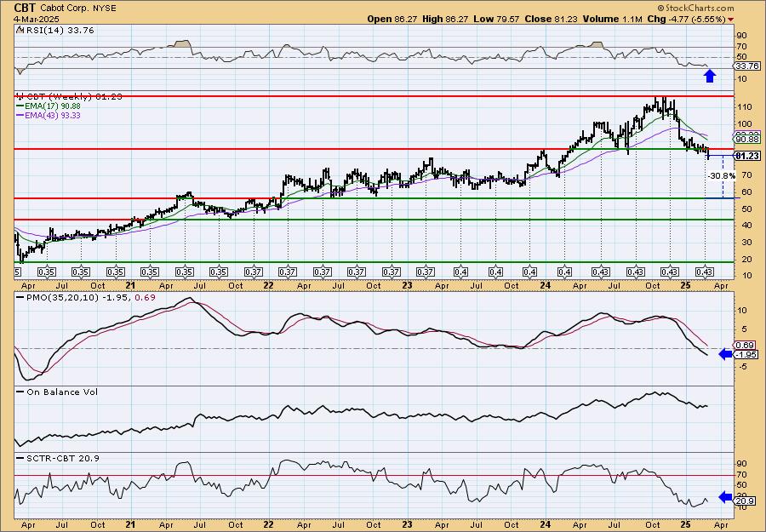766x532 pixels.
Task: Click year label '21' on the price panel axis
Action: [x=130, y=285]
